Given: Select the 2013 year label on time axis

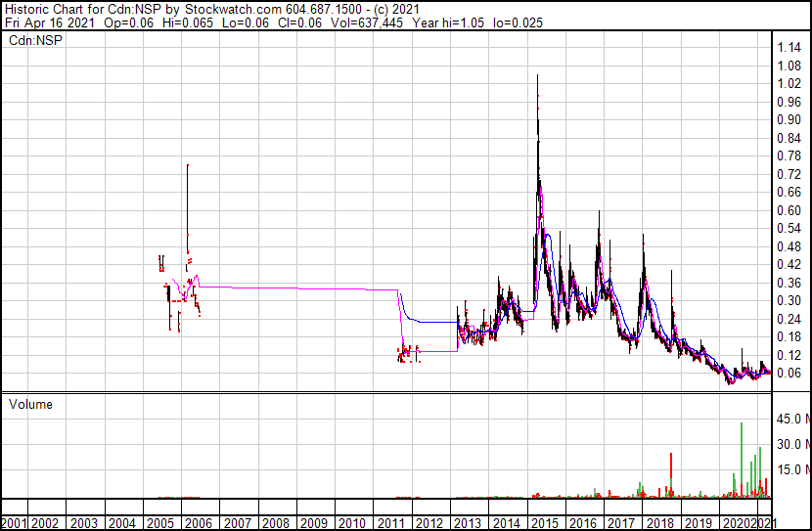Looking at the screenshot, I should (469, 523).
